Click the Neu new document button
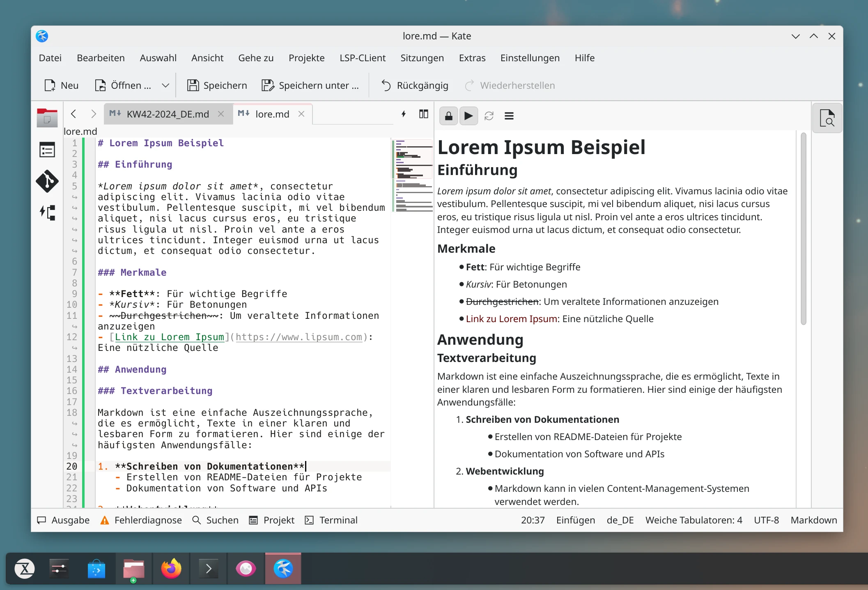 (61, 85)
